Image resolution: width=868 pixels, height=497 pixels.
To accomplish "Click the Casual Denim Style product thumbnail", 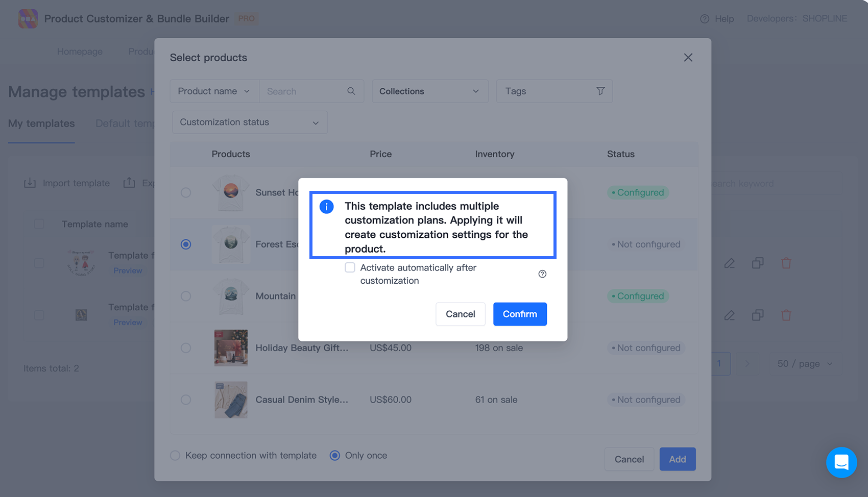I will [231, 400].
